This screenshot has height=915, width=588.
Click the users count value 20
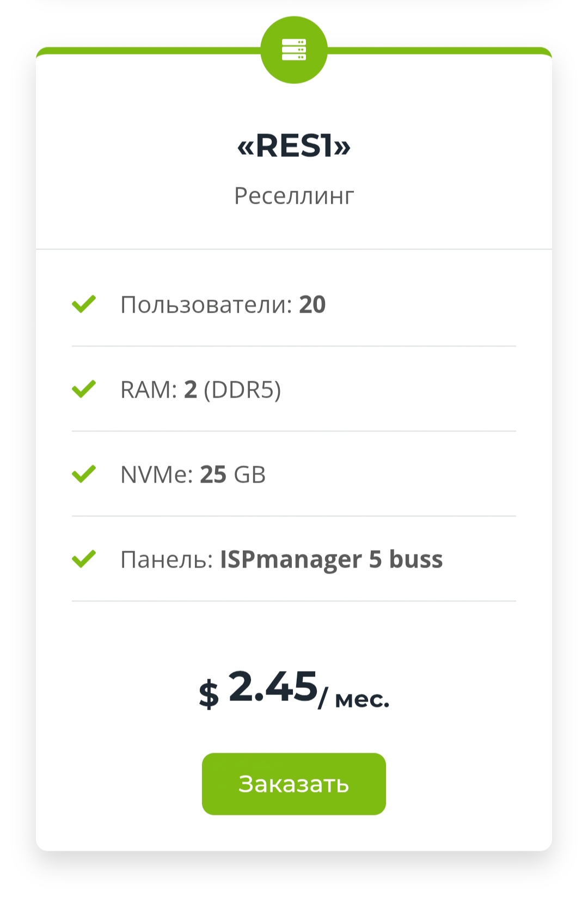[313, 304]
